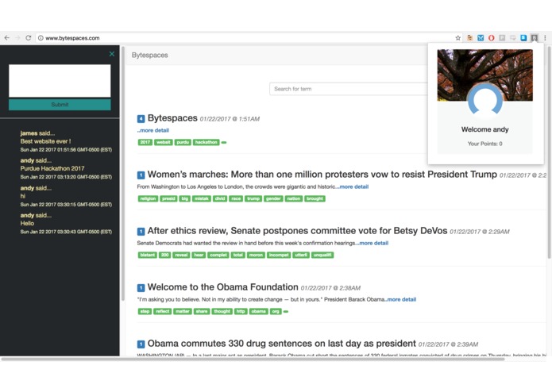Open Bytespaces navbar brand link
The height and width of the screenshot is (392, 552).
pos(149,55)
